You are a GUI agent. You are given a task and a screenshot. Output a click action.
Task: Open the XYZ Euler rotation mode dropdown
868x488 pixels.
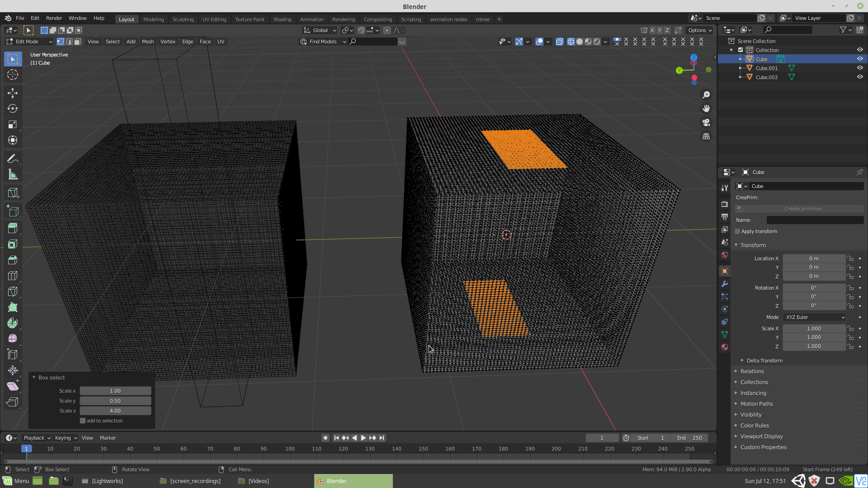click(x=814, y=317)
